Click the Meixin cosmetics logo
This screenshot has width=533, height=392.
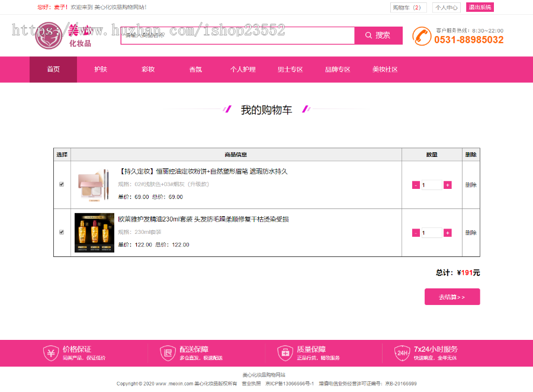coord(63,36)
